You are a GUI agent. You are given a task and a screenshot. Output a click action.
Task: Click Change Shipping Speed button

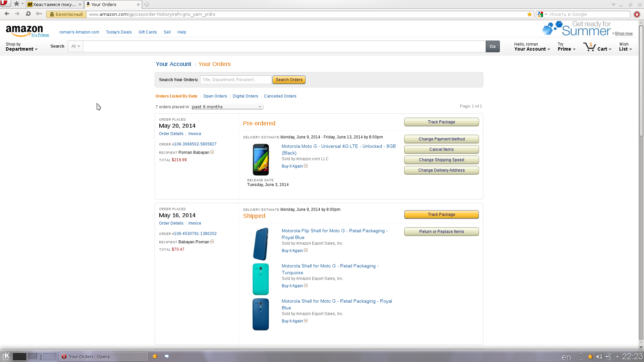[441, 160]
